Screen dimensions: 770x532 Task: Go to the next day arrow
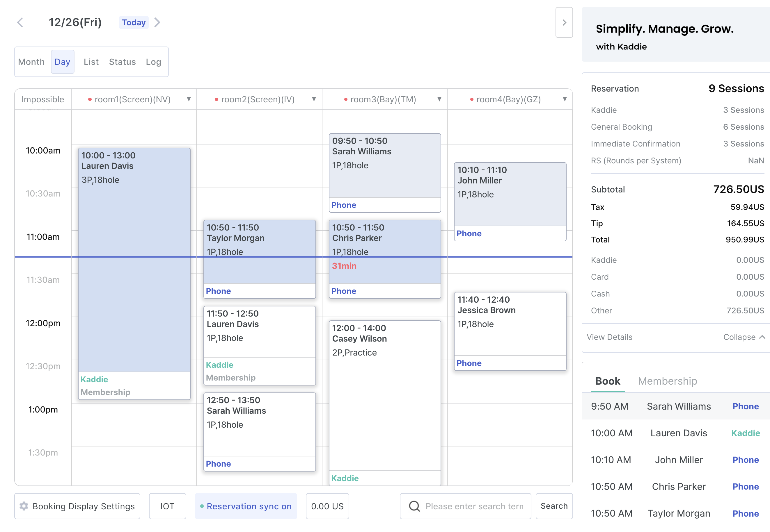tap(157, 22)
